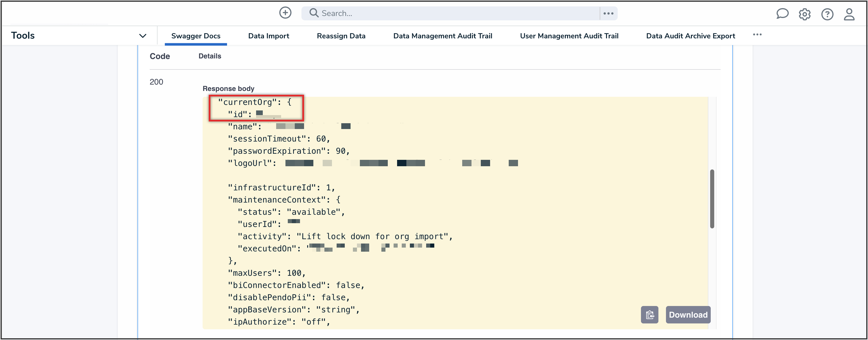Open User Management Audit Trail tab
This screenshot has width=868, height=340.
click(x=569, y=36)
